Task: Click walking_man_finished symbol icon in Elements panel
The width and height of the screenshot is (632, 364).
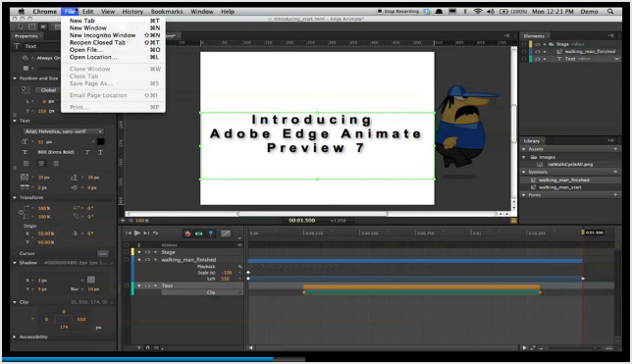Action: tap(559, 52)
